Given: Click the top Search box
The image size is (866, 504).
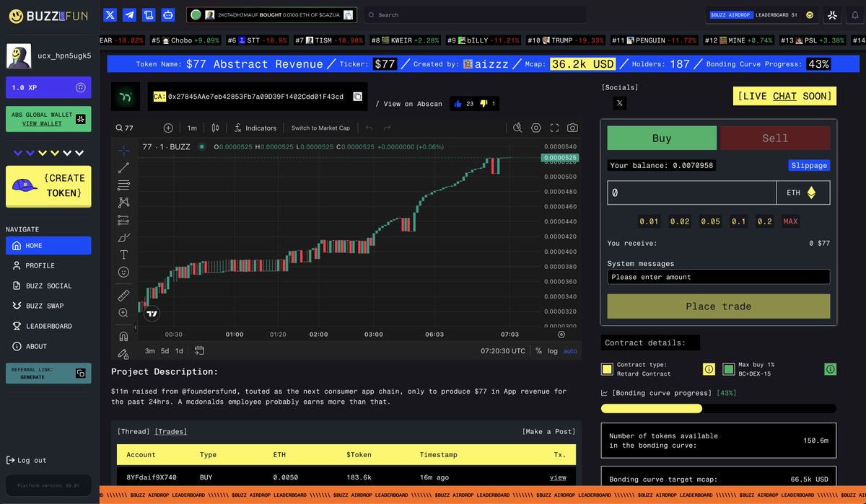Looking at the screenshot, I should (474, 14).
